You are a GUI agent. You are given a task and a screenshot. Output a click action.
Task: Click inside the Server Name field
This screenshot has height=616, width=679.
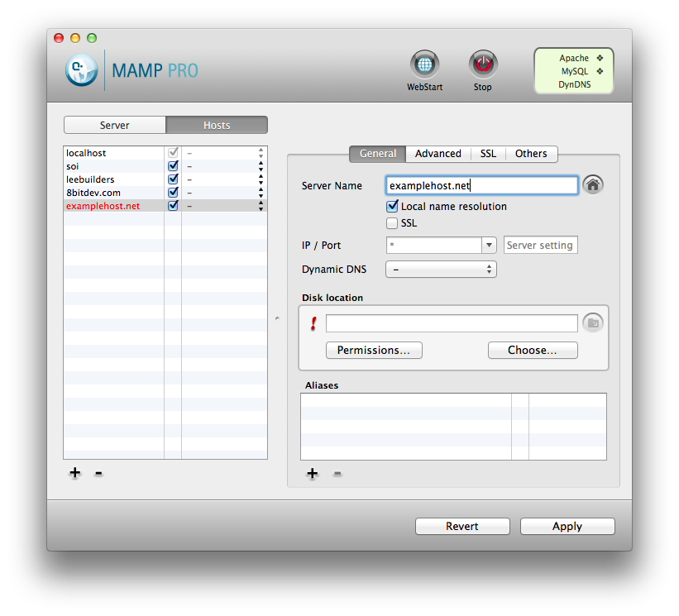coord(481,185)
